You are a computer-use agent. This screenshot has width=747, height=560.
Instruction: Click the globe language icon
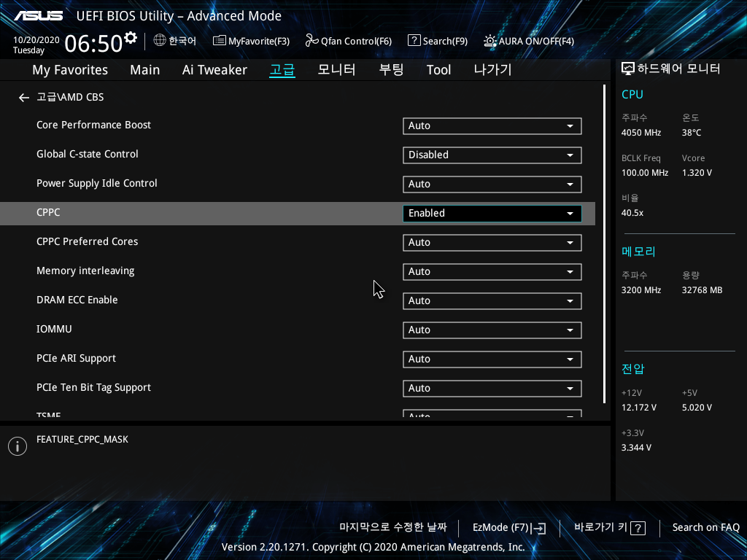click(160, 41)
